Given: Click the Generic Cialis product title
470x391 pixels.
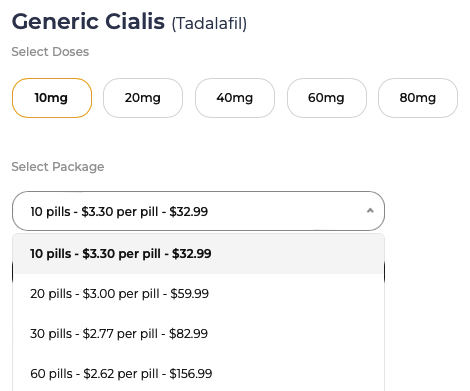Looking at the screenshot, I should 88,22.
